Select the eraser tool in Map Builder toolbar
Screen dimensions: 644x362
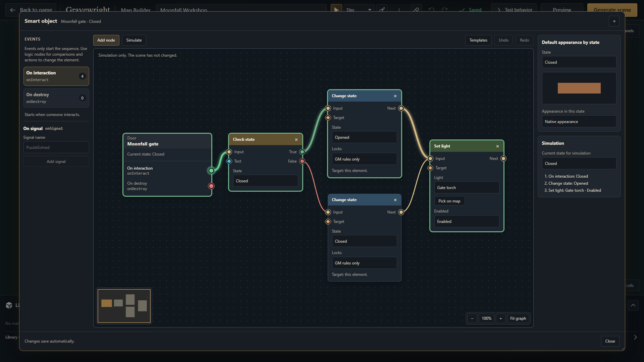coord(416,10)
